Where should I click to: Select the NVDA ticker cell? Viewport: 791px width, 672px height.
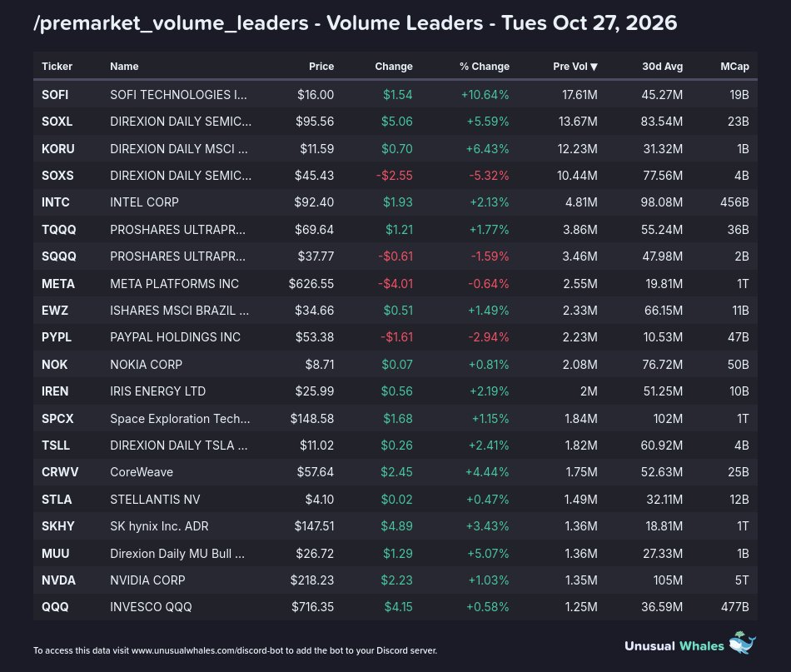pyautogui.click(x=58, y=580)
